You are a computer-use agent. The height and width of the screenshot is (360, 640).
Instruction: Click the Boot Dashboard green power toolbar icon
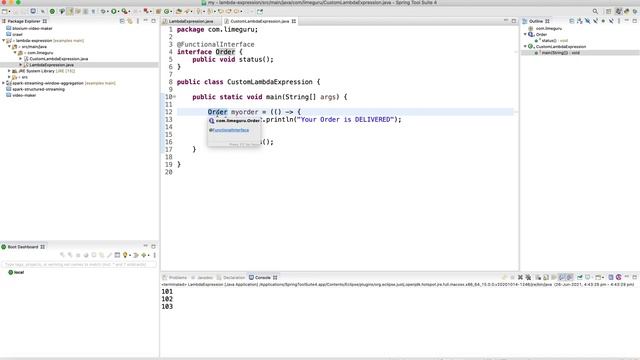tap(52, 11)
